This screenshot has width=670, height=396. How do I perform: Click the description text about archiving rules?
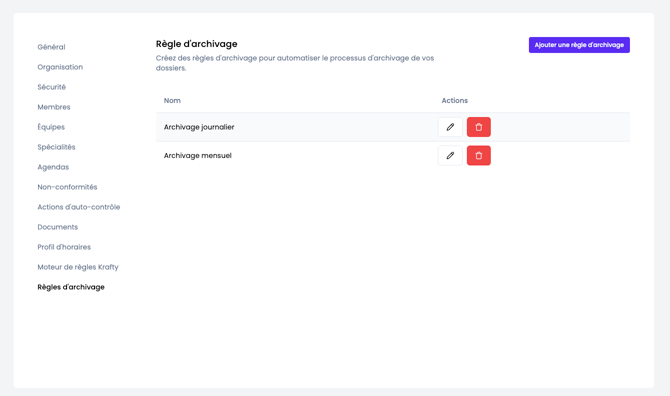pos(295,63)
